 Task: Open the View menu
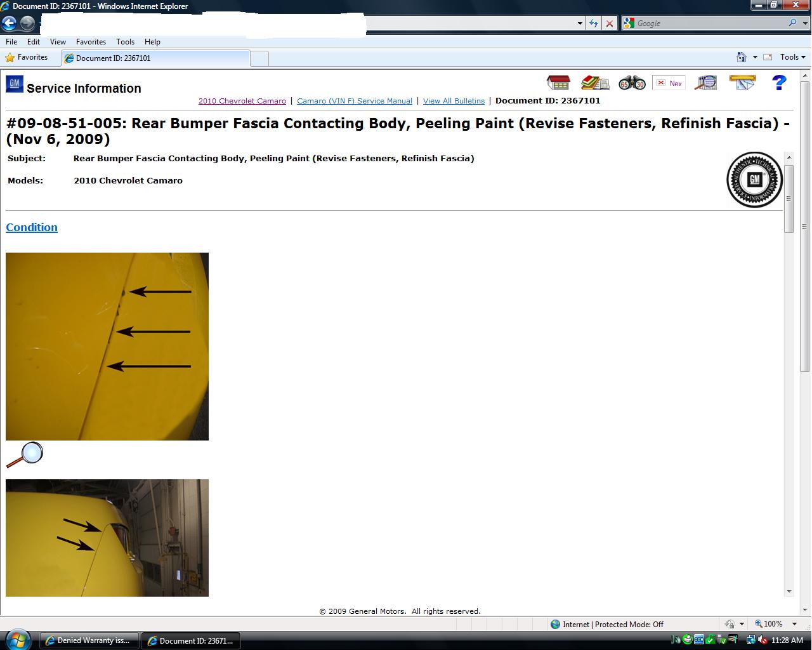click(58, 42)
